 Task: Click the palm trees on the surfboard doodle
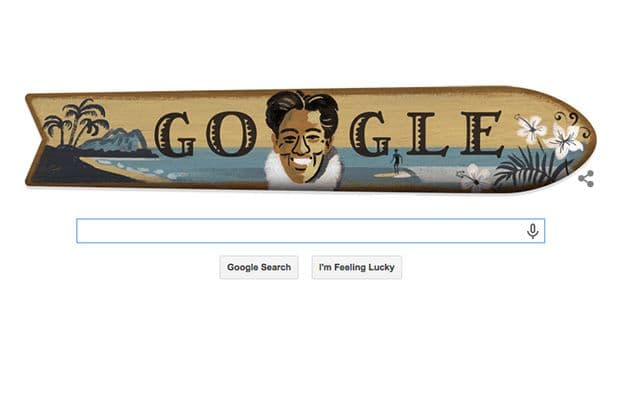pyautogui.click(x=76, y=123)
